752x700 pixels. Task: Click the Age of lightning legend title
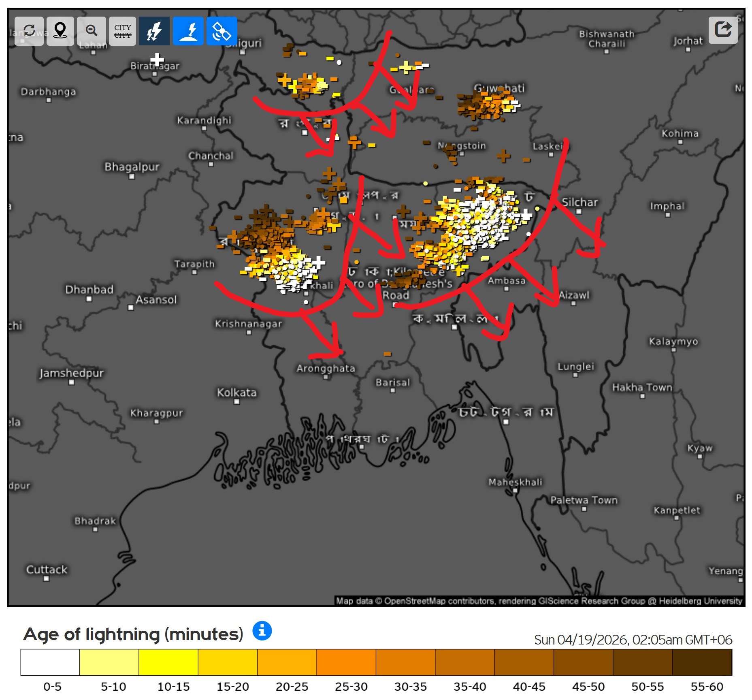[x=133, y=634]
